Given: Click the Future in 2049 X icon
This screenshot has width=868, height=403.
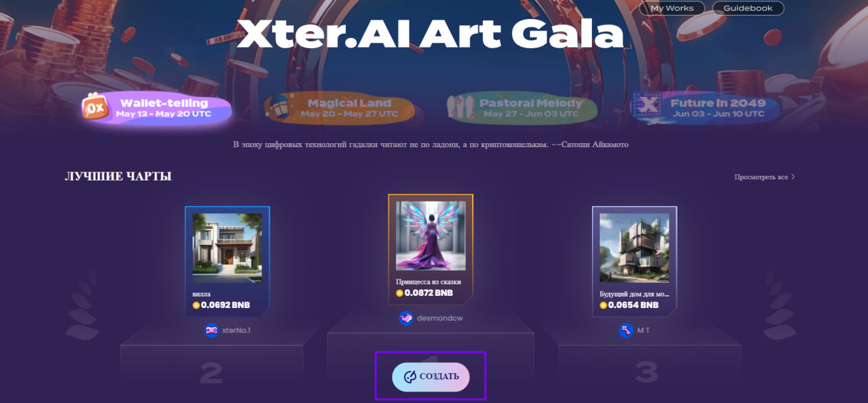Looking at the screenshot, I should (x=647, y=106).
